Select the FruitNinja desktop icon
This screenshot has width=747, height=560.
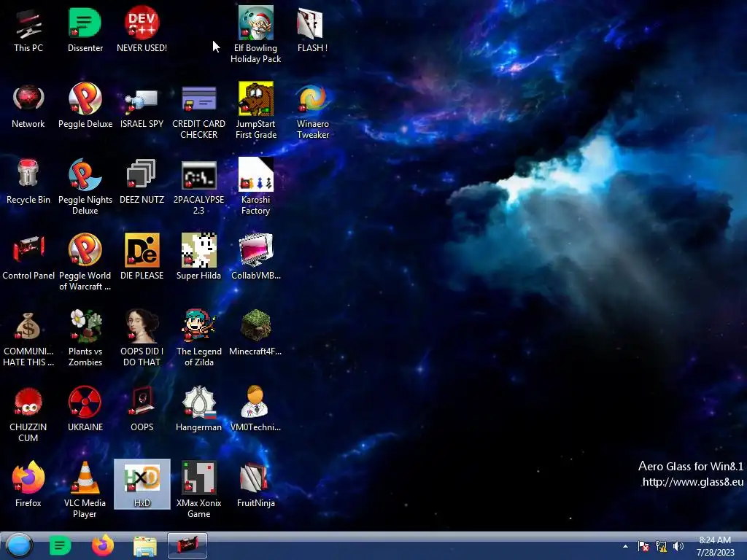(x=256, y=485)
